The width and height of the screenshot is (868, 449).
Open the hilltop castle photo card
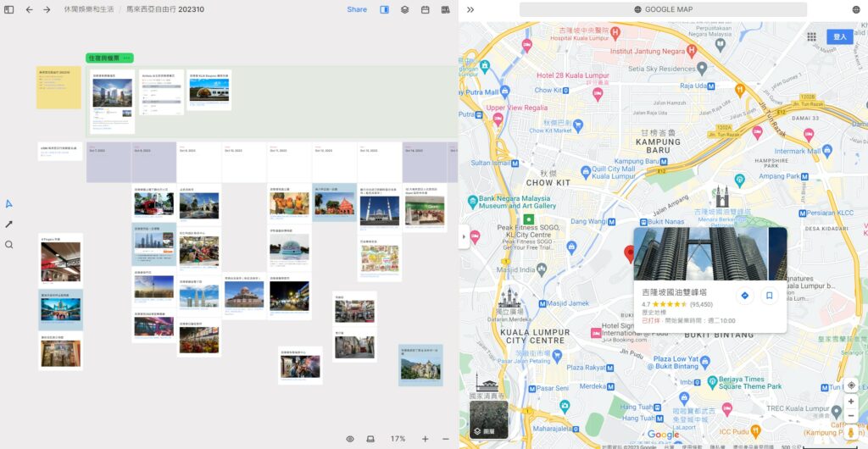click(420, 365)
